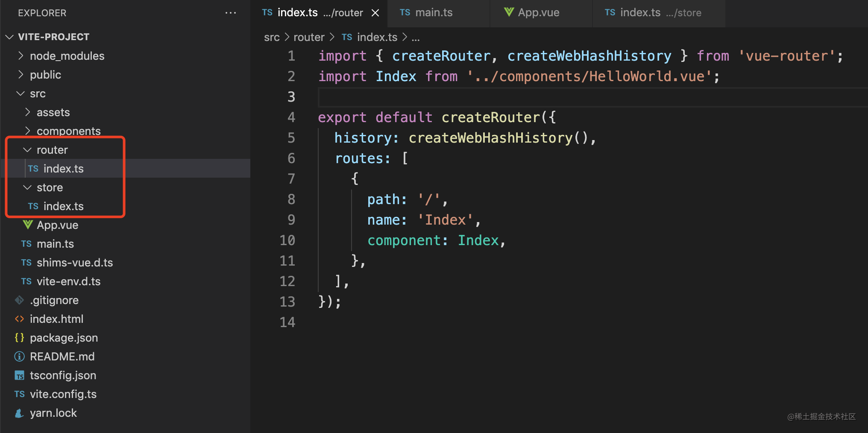
Task: Expand the node_modules folder
Action: (21, 56)
